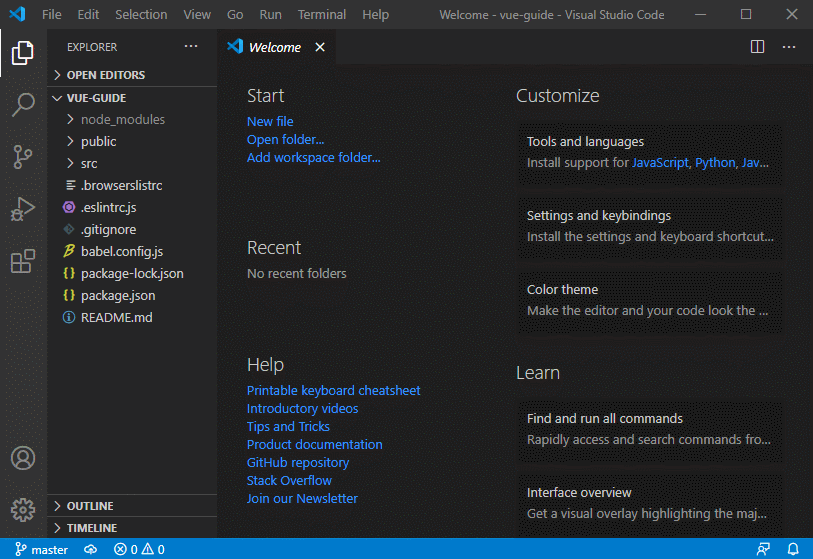Open the Run menu
Image resolution: width=813 pixels, height=559 pixels.
270,15
